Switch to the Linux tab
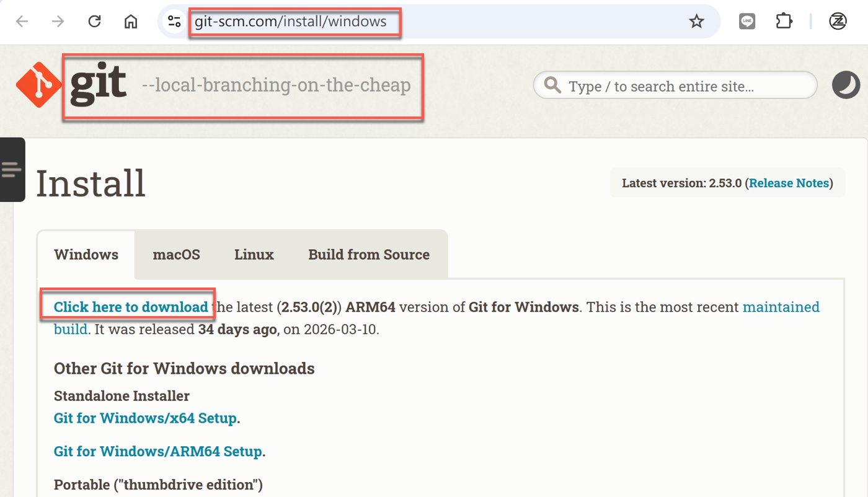Viewport: 868px width, 497px height. [254, 255]
